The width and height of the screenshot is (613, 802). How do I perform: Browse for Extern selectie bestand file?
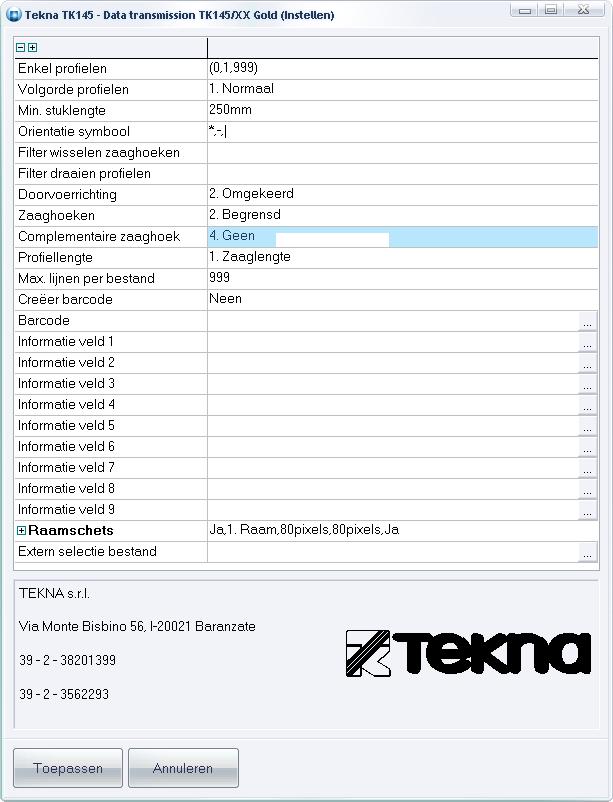click(587, 552)
